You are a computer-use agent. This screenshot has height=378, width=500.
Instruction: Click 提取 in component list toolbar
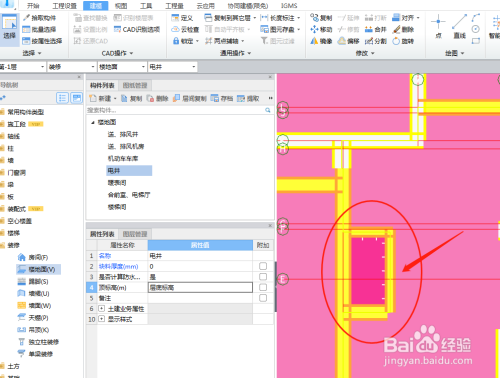click(x=248, y=98)
